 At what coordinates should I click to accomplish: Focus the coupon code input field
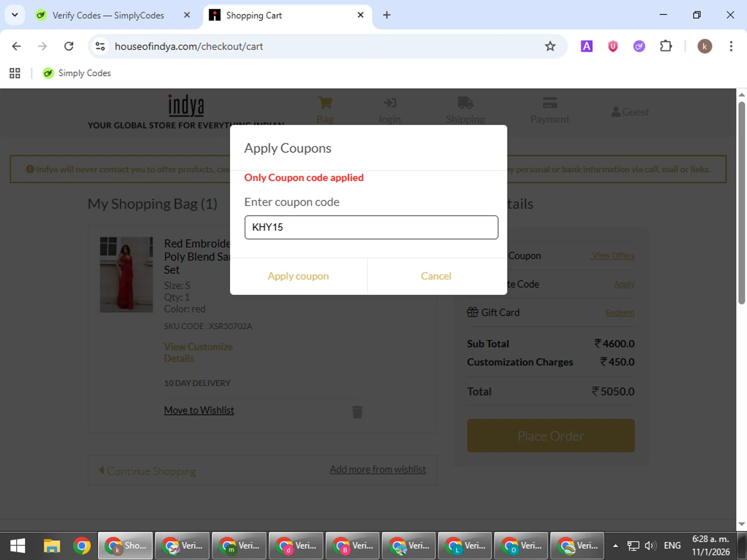coord(371,227)
